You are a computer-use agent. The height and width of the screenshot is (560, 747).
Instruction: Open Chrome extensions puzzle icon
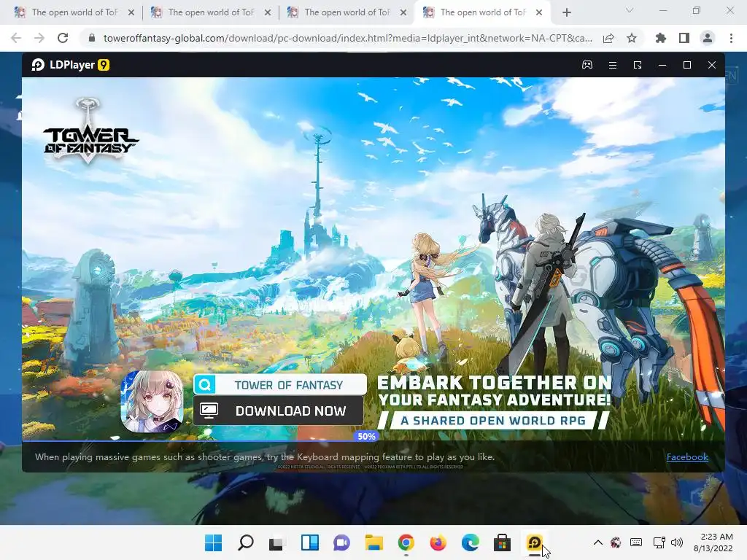(x=661, y=38)
